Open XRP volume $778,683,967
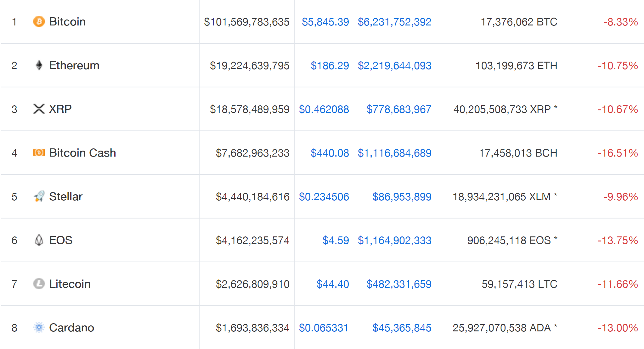The height and width of the screenshot is (349, 644). coord(399,109)
